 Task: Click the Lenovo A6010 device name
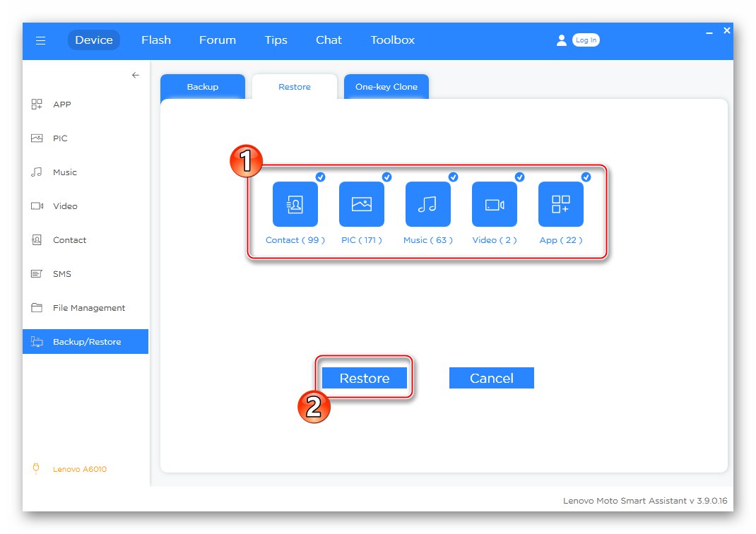(80, 469)
